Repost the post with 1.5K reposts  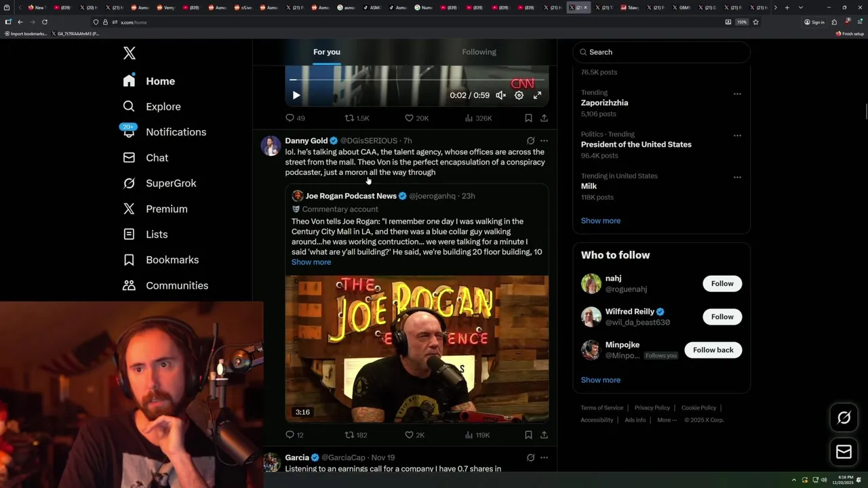click(357, 118)
